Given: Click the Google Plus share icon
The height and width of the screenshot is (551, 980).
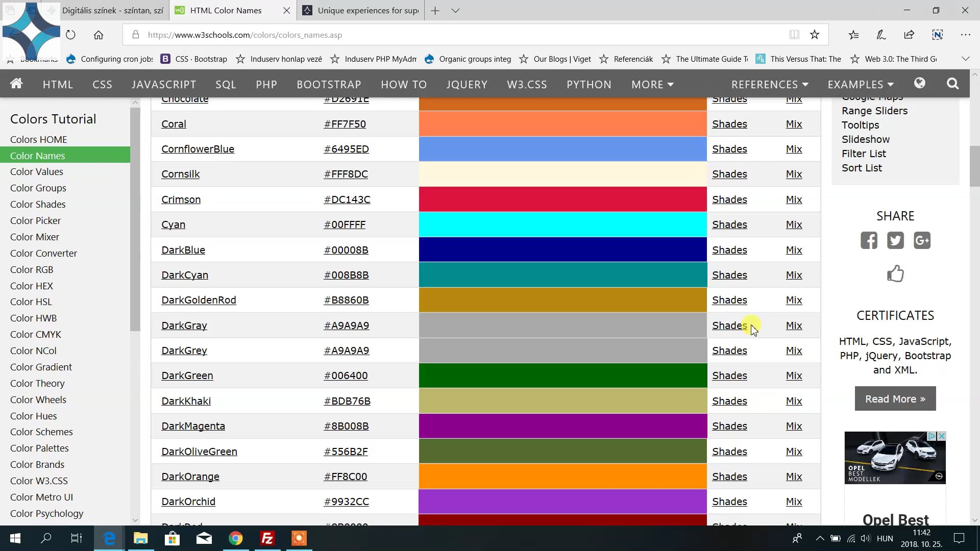Looking at the screenshot, I should coord(922,240).
